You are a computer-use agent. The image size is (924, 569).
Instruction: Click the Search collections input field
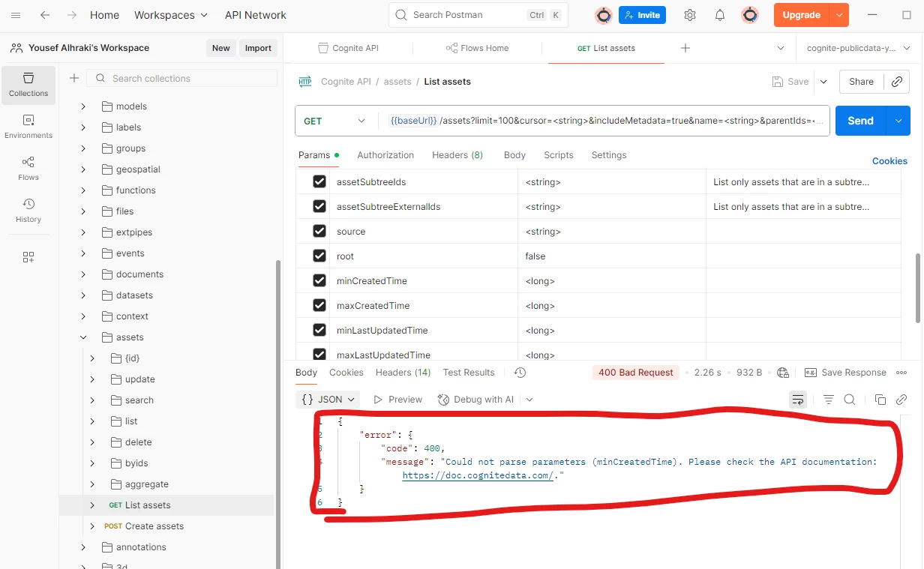[x=191, y=78]
